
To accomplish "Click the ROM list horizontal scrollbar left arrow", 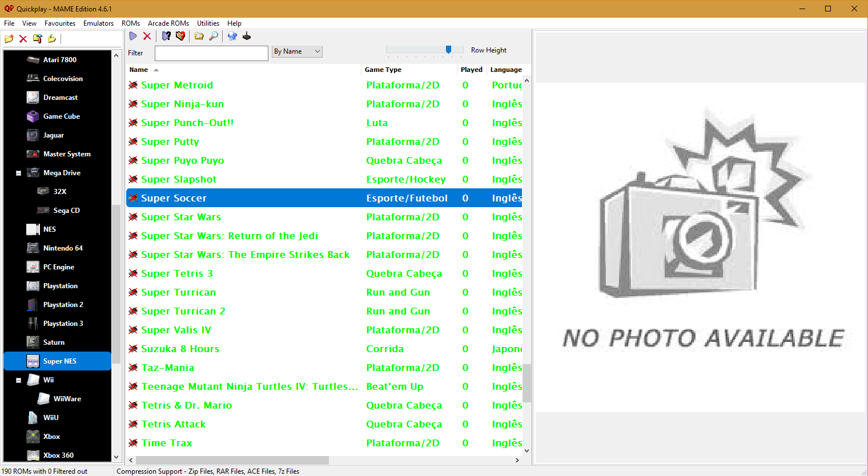I will tap(131, 460).
